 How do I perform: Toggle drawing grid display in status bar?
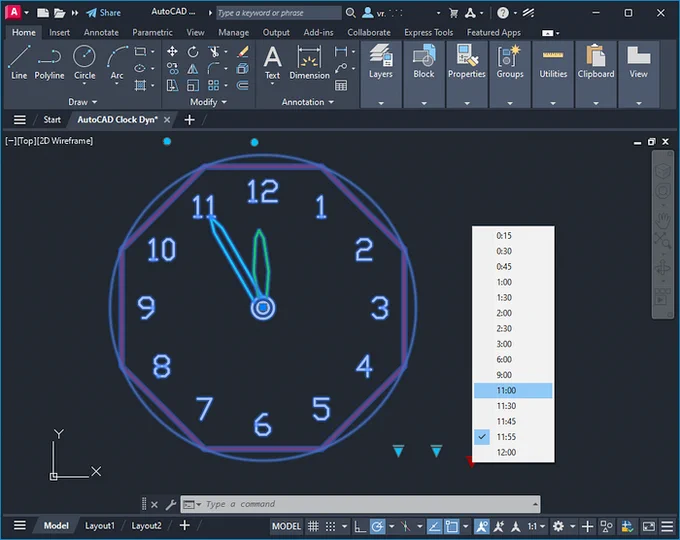(313, 527)
